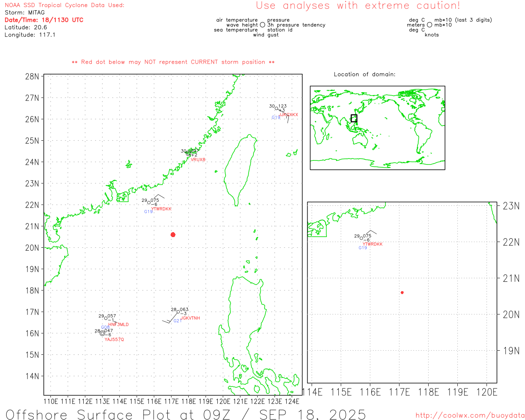Click the 'Date/Time: 18/1130 UTC' text

click(44, 20)
